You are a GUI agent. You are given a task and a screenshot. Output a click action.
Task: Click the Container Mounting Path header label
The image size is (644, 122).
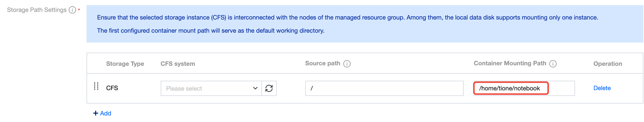510,63
